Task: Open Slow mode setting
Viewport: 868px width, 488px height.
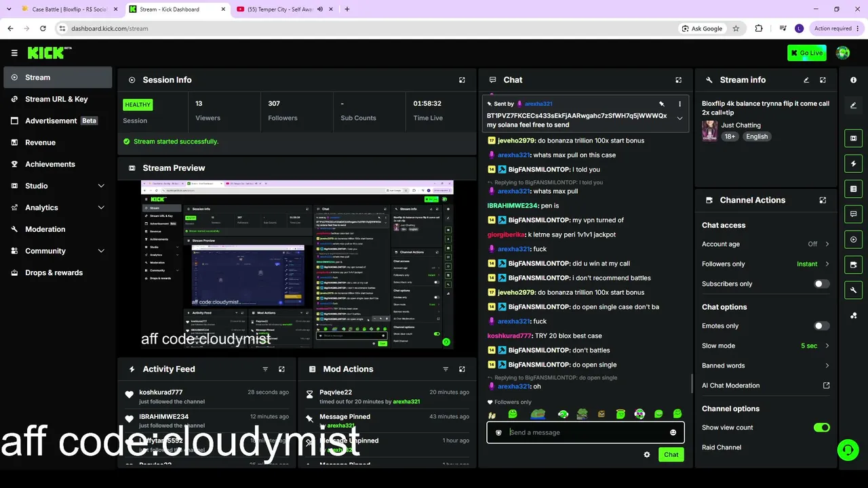Action: point(766,346)
